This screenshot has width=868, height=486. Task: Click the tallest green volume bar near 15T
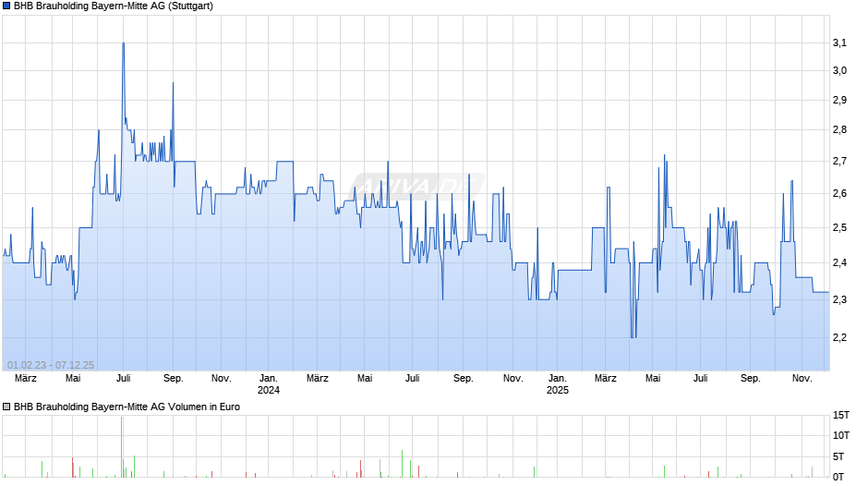click(121, 446)
